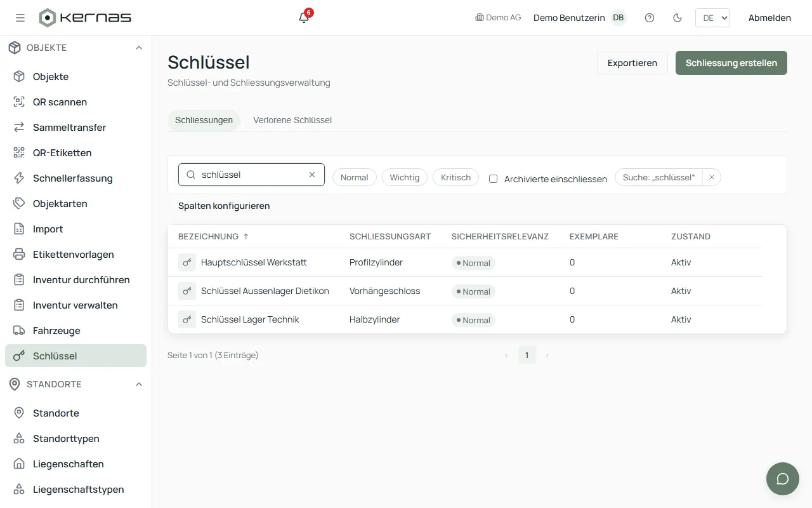Screen dimensions: 812x508
Task: Switch to Verlorene Schlüssel tab
Action: pyautogui.click(x=292, y=120)
